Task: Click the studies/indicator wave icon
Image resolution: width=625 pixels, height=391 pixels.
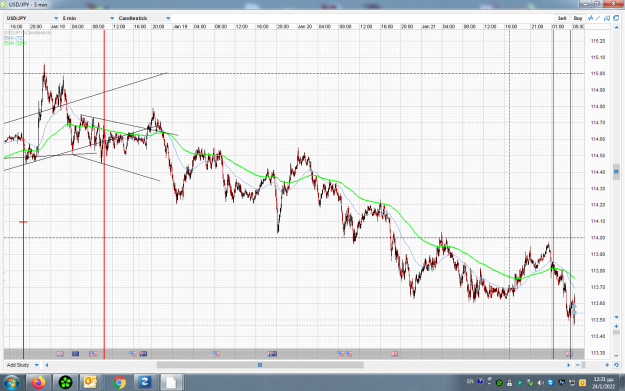Action: tap(590, 18)
